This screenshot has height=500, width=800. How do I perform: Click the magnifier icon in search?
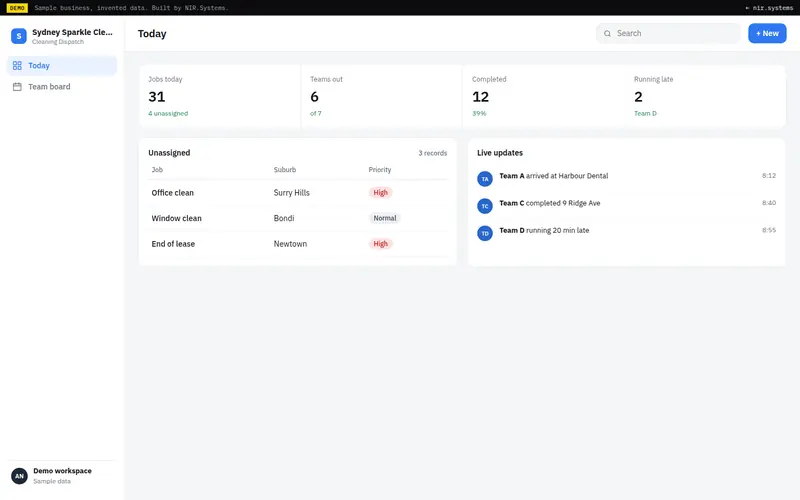[607, 34]
